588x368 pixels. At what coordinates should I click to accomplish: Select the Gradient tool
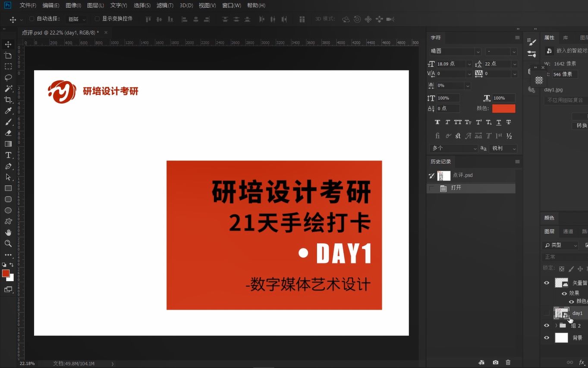[x=8, y=144]
